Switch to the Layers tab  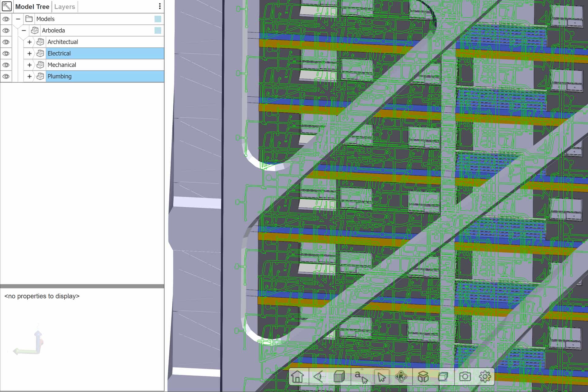65,7
